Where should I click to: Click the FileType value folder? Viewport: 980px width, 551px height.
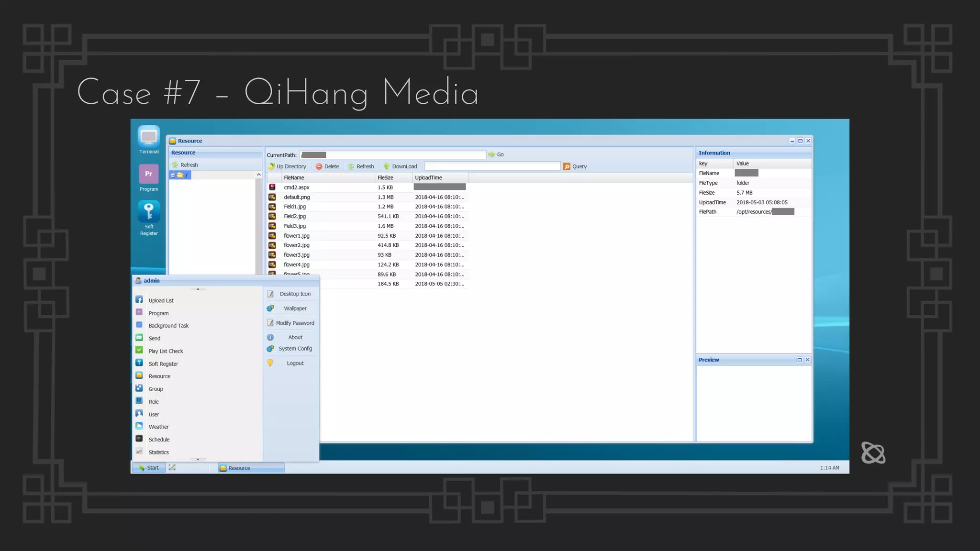coord(743,183)
